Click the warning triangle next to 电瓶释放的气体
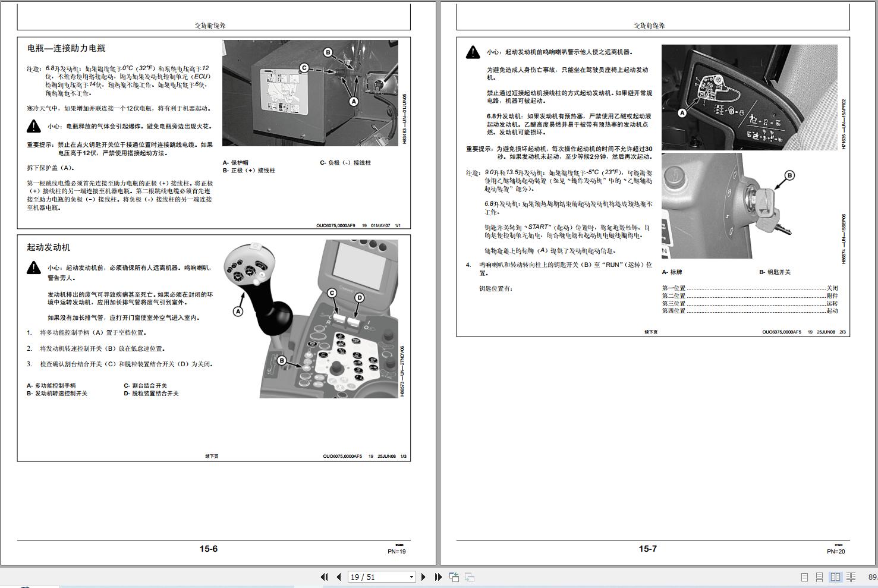The height and width of the screenshot is (588, 878). tap(34, 126)
